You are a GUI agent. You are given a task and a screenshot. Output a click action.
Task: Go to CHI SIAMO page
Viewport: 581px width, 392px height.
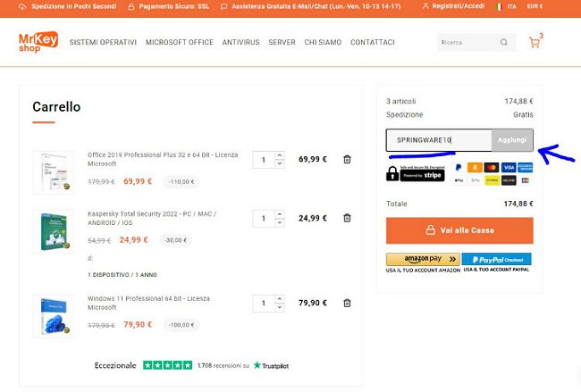(323, 42)
